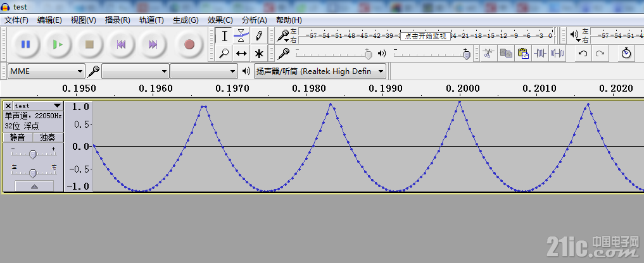Adjust the track pan slider

34,171
